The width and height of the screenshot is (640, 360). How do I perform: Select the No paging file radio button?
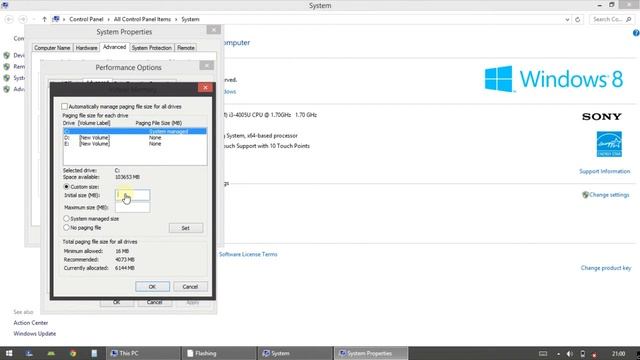pos(66,227)
